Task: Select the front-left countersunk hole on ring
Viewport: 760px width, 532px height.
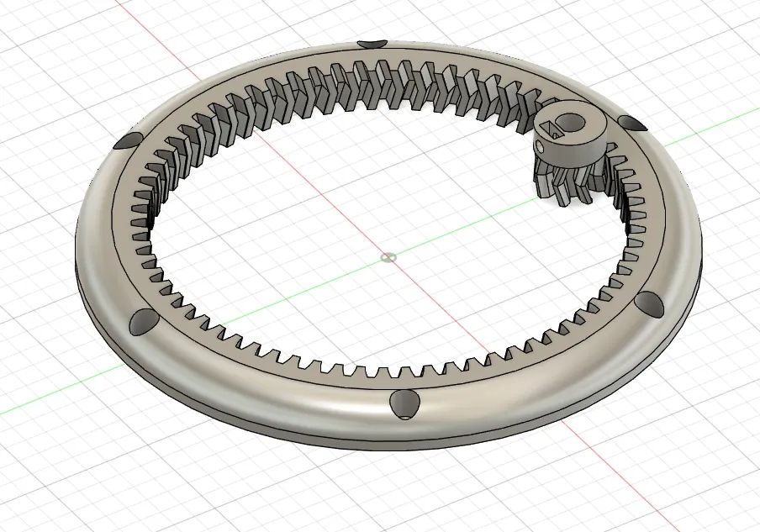Action: pyautogui.click(x=143, y=321)
